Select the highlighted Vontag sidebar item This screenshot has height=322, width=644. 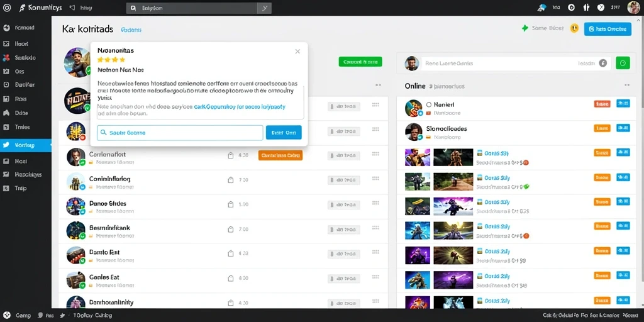(x=25, y=145)
